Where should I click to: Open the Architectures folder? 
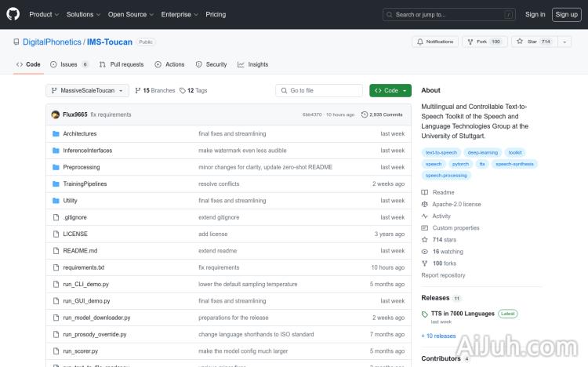(79, 134)
